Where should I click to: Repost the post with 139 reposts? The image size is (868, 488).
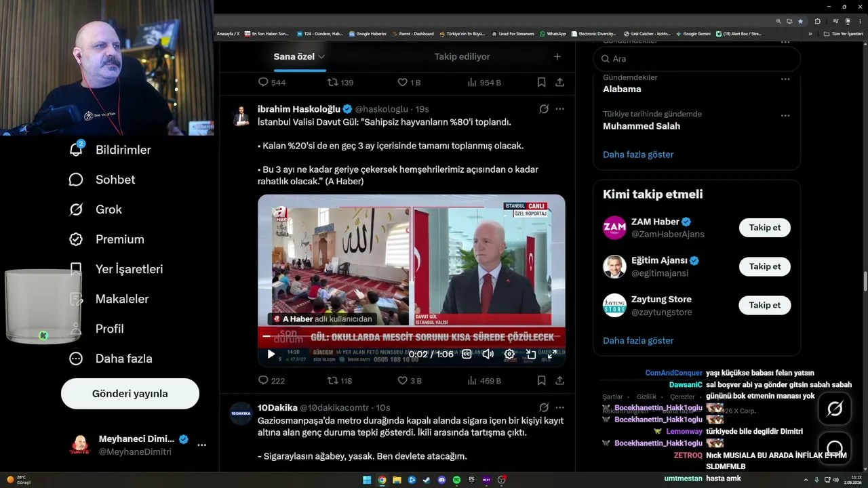point(340,83)
